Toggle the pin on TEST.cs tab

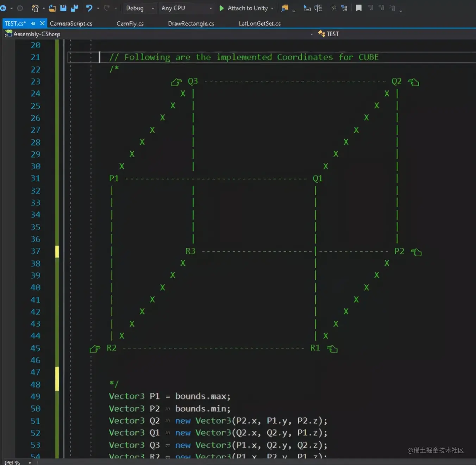[x=33, y=23]
